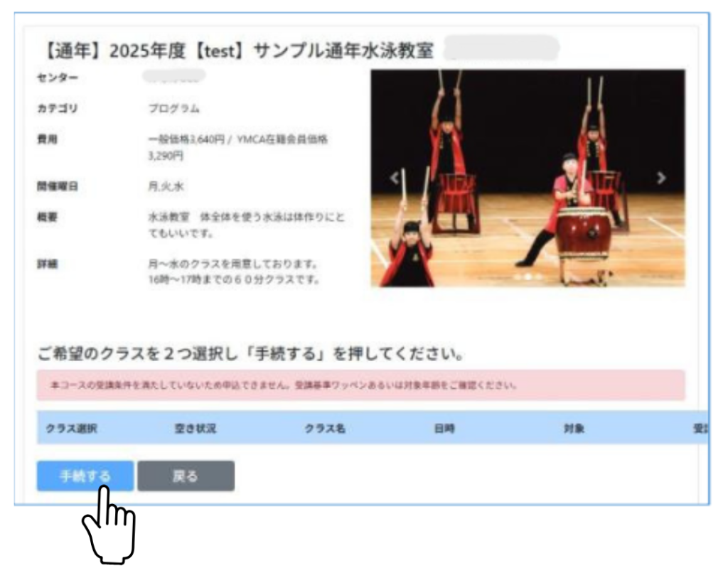Click the クラス名 column header

[x=325, y=428]
